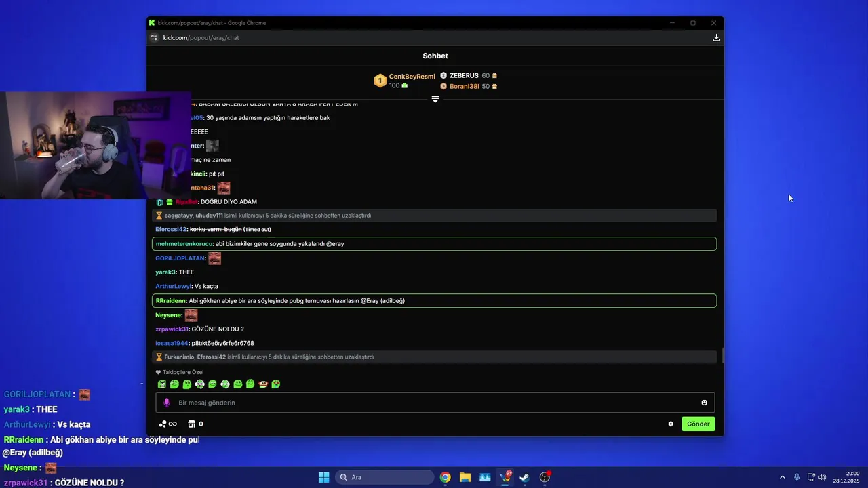Click username RRaidenn in popout chat
The image size is (868, 488).
171,301
